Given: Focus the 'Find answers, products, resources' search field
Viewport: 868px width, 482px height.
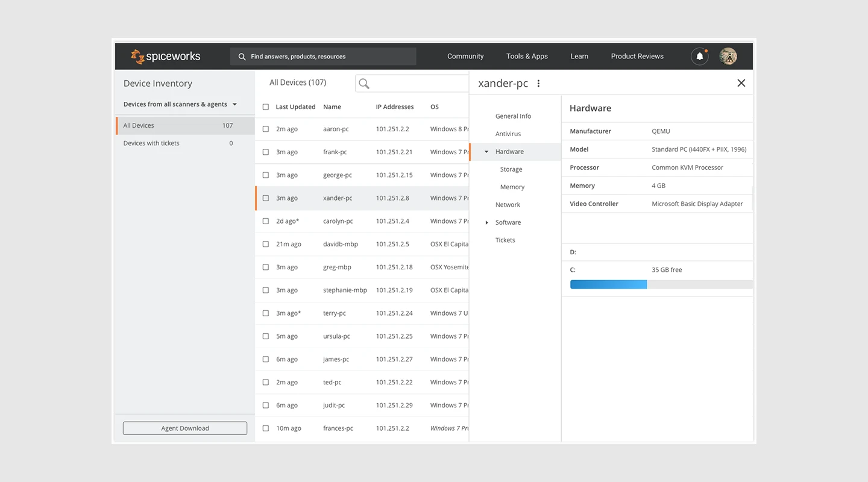Looking at the screenshot, I should (x=323, y=57).
